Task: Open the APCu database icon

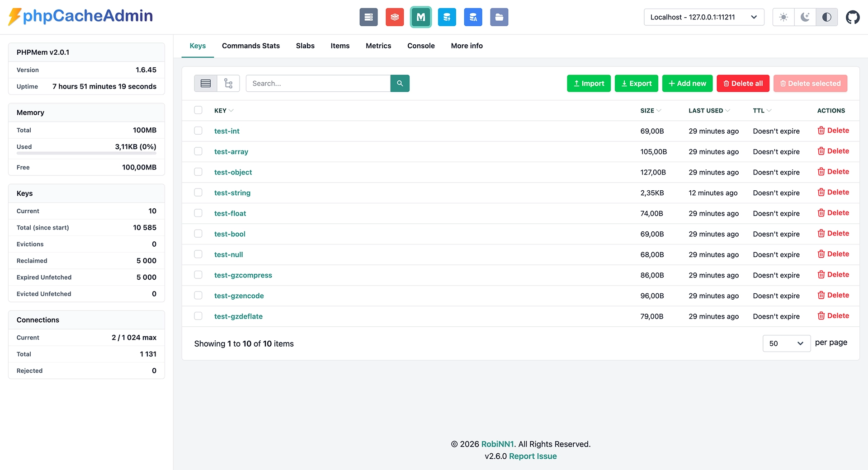Action: coord(473,17)
